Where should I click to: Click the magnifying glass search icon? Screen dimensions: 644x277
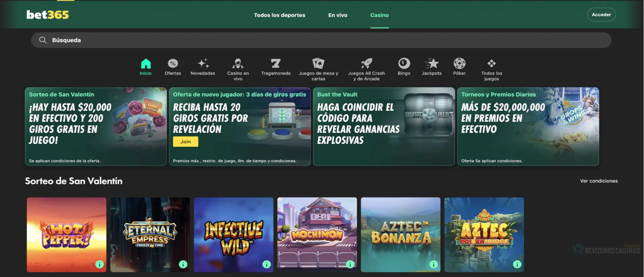(43, 40)
